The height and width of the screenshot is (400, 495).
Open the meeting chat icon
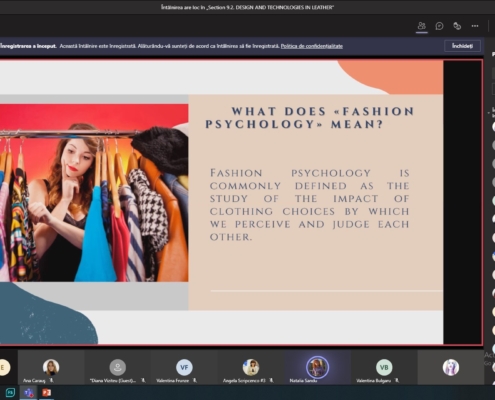point(439,26)
